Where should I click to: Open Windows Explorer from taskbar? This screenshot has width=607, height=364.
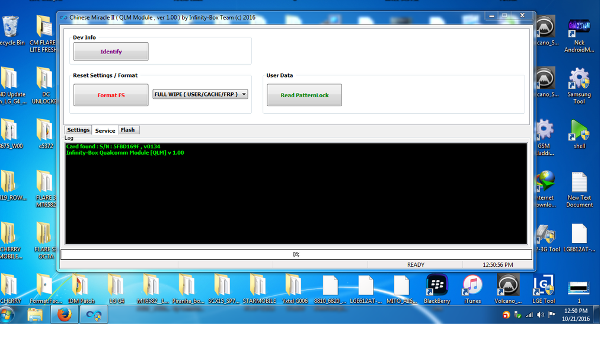coord(35,314)
